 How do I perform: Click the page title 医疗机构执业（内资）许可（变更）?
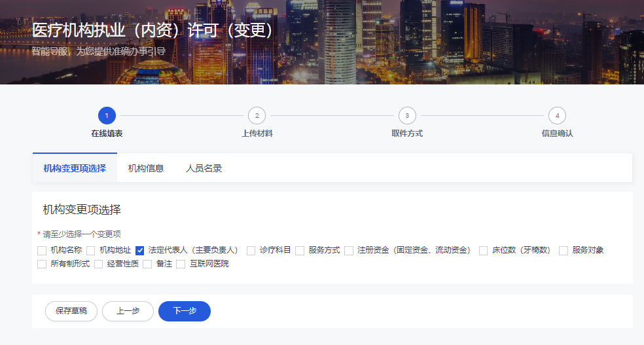152,30
